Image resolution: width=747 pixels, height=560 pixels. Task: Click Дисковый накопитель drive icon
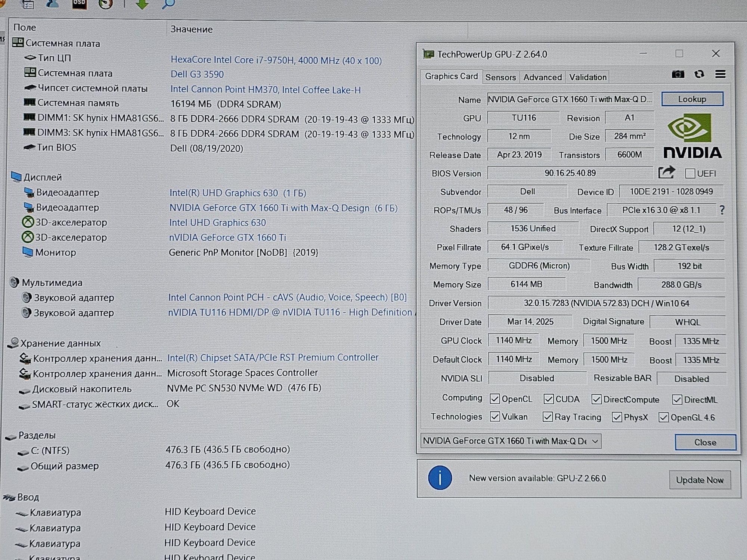(x=25, y=391)
